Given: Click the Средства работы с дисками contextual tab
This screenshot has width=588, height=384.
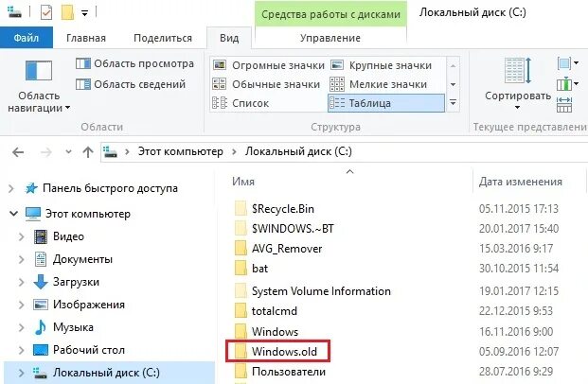Looking at the screenshot, I should tap(330, 14).
